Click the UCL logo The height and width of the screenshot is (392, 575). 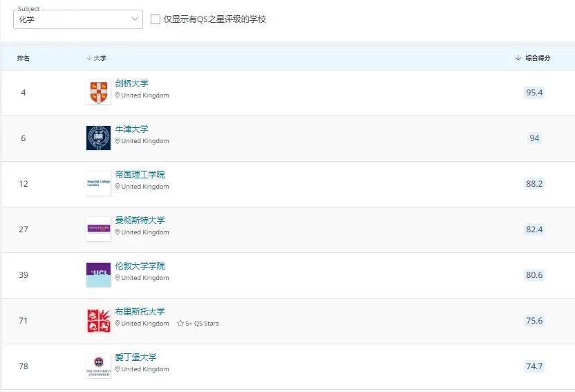point(98,274)
